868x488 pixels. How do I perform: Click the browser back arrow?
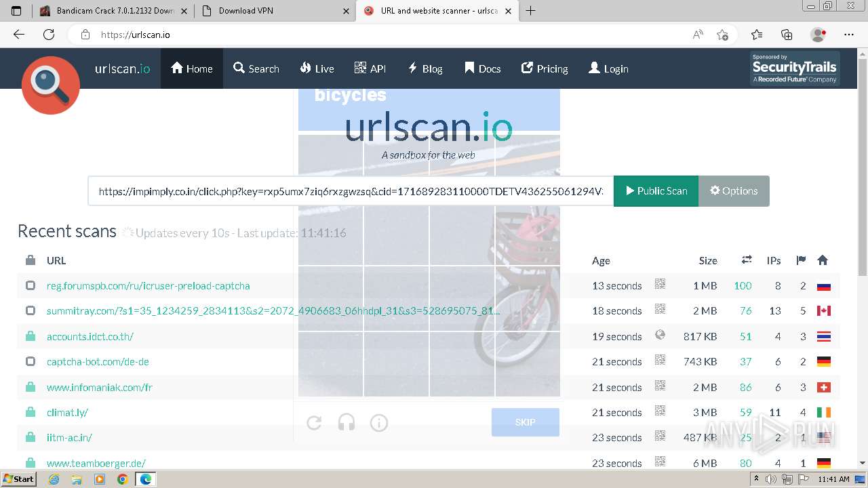point(19,35)
